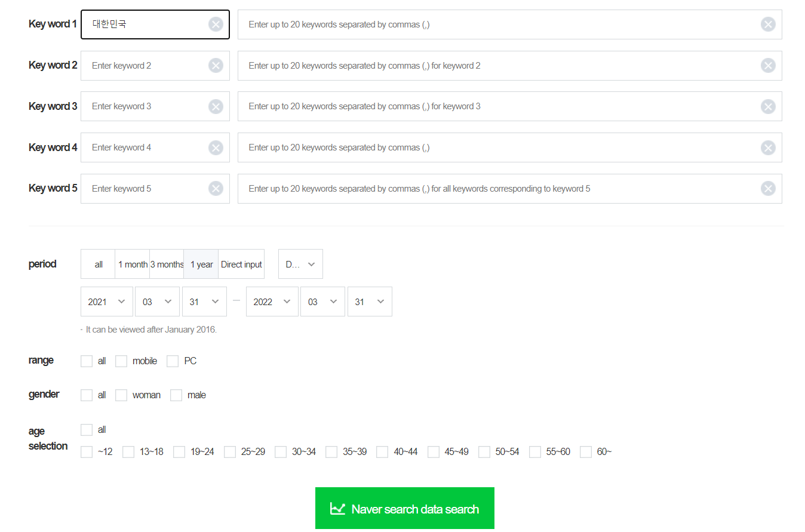The image size is (805, 532).
Task: Clear the Key word 3 name field
Action: tap(216, 107)
